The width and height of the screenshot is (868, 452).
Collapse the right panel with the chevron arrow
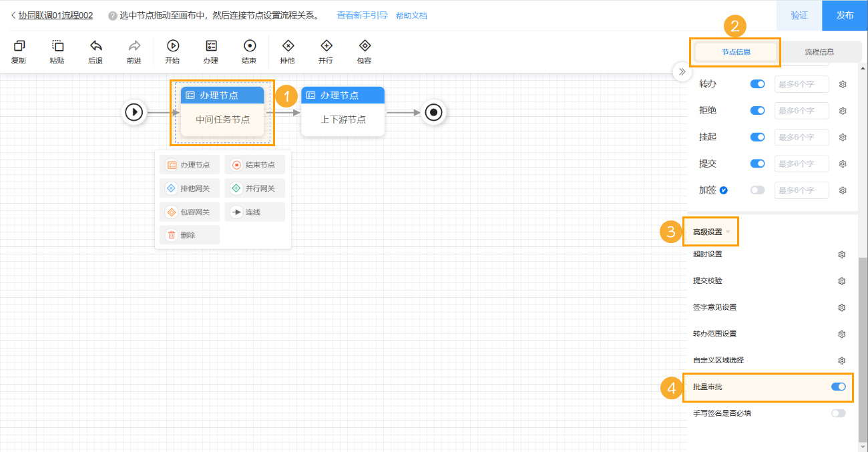(682, 71)
